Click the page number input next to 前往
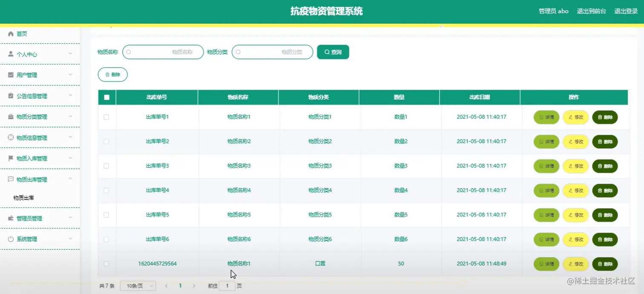Image resolution: width=644 pixels, height=294 pixels. (x=227, y=286)
